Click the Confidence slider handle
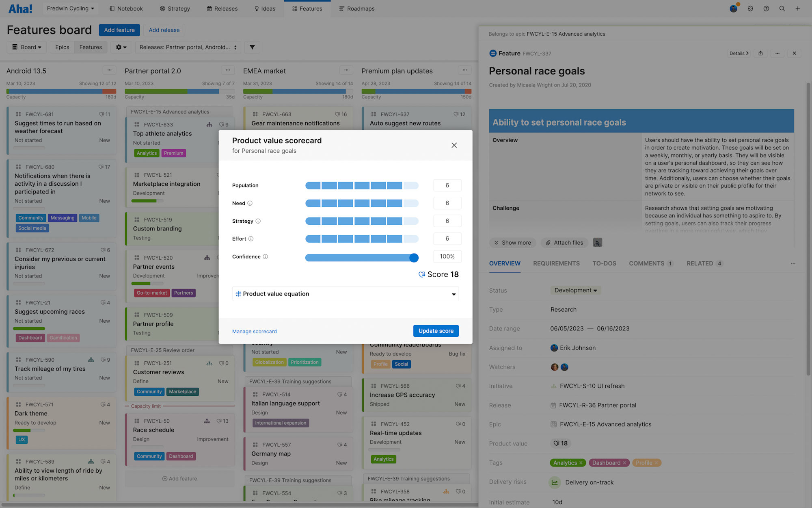The height and width of the screenshot is (508, 812). click(x=414, y=258)
